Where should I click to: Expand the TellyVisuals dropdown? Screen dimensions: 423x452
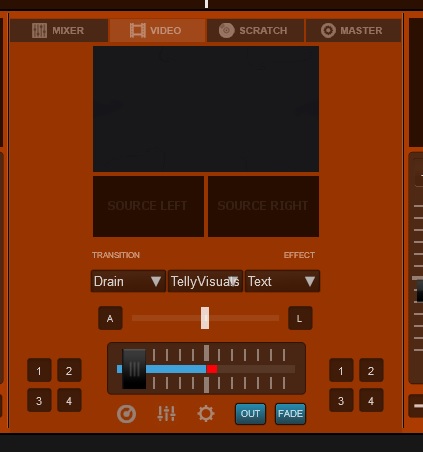point(205,281)
